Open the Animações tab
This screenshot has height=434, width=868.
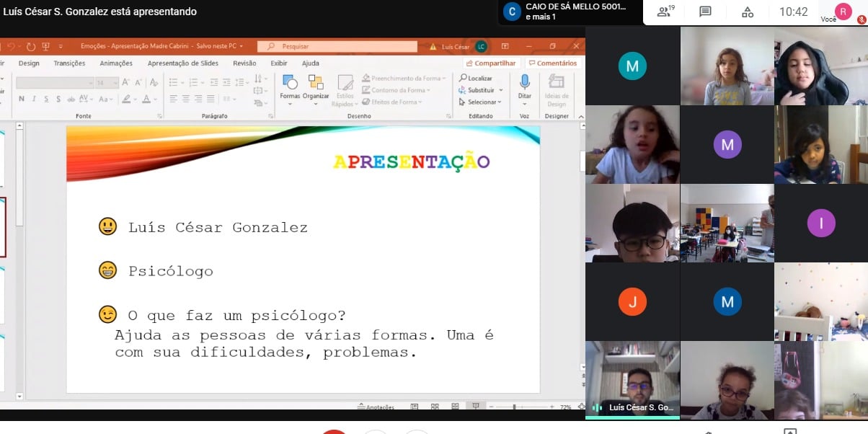tap(116, 63)
